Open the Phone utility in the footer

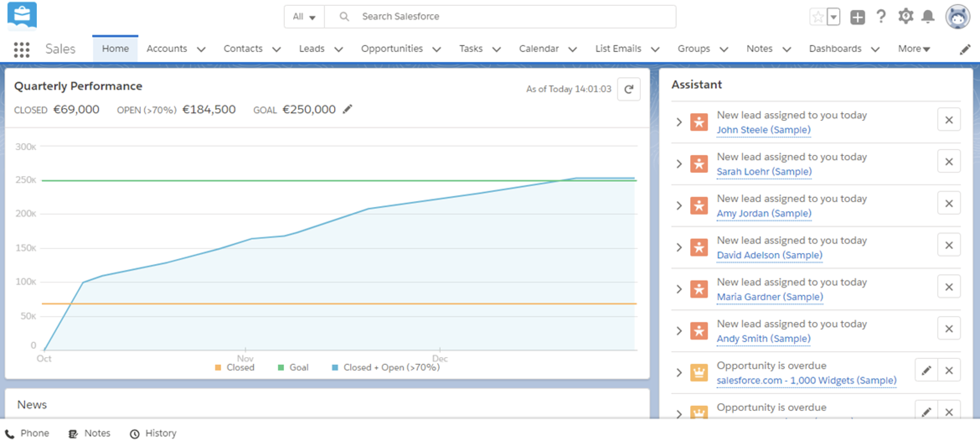(27, 433)
